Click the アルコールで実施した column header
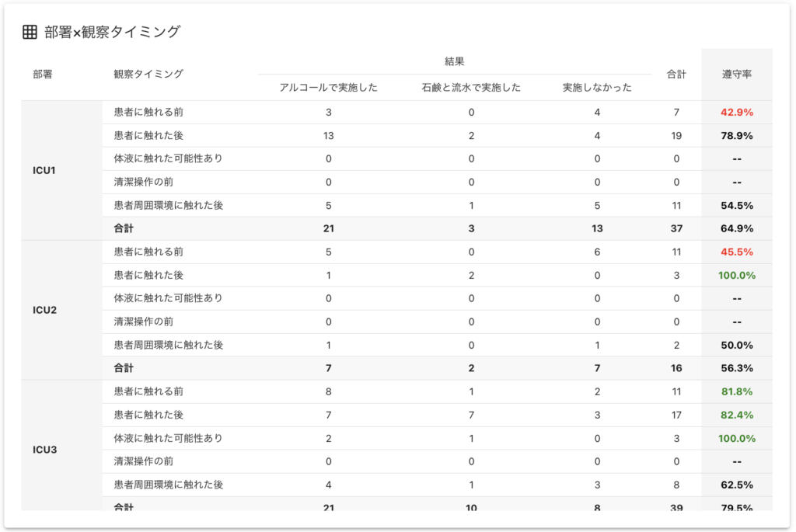 [x=328, y=88]
